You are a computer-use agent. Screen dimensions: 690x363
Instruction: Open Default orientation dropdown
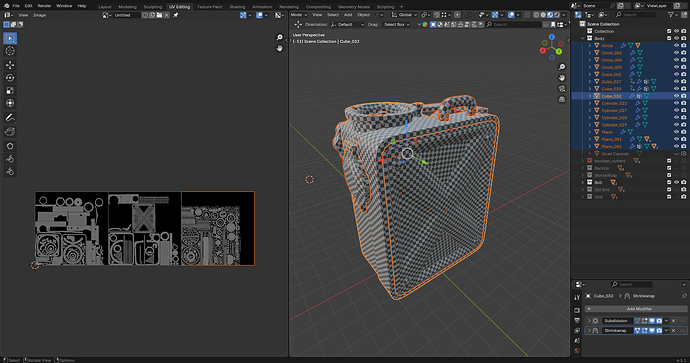tap(348, 25)
